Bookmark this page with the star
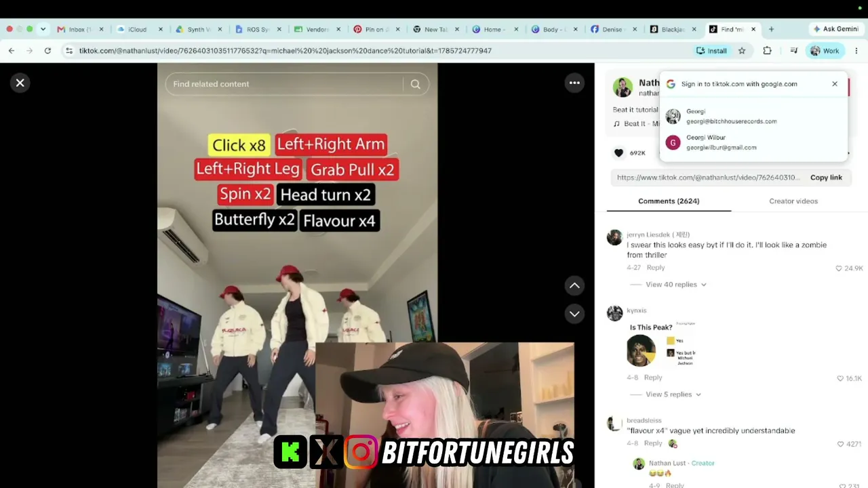The width and height of the screenshot is (868, 488). 742,51
